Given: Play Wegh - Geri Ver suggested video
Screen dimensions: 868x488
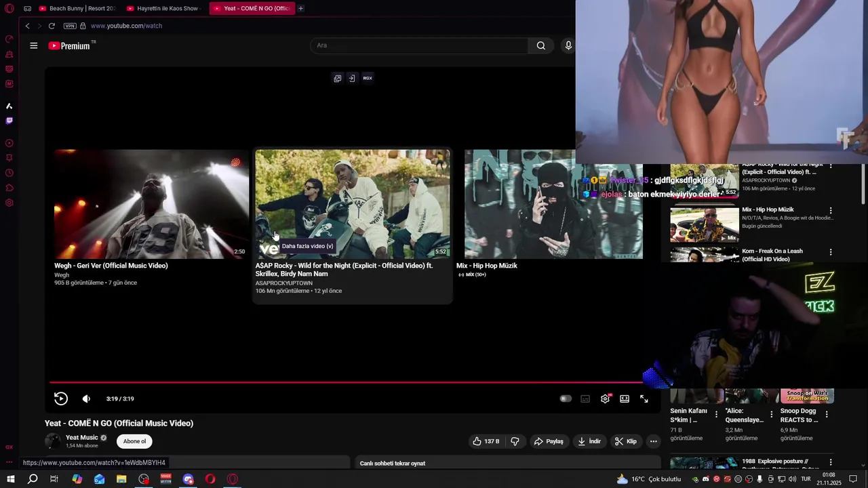Looking at the screenshot, I should (x=151, y=204).
